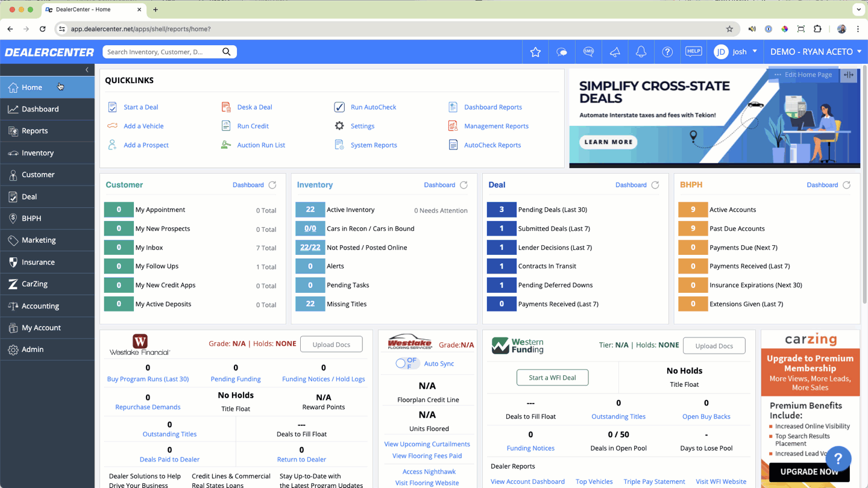Open the Josh user dropdown
The height and width of the screenshot is (488, 868).
736,52
